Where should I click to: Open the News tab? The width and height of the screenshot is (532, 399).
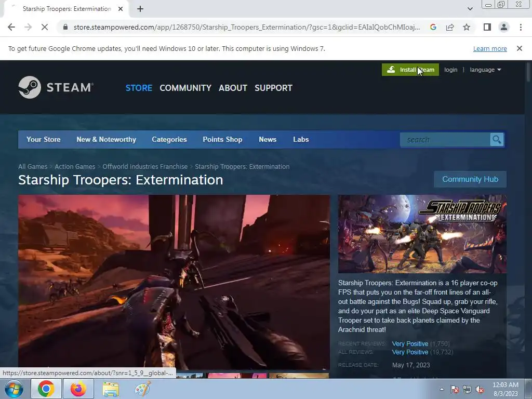click(268, 139)
